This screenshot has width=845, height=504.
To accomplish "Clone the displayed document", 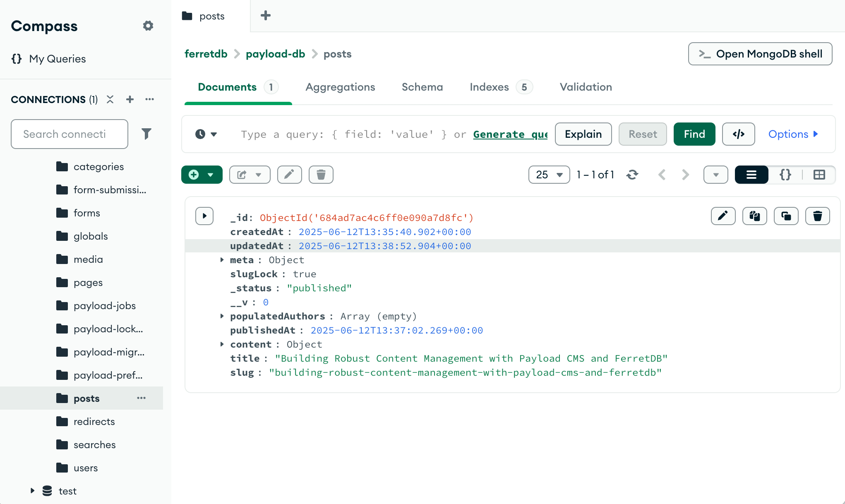I will point(786,216).
